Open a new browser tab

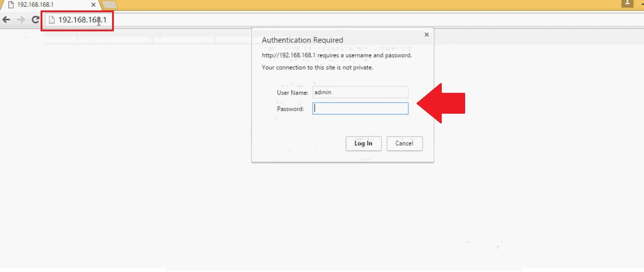point(110,5)
